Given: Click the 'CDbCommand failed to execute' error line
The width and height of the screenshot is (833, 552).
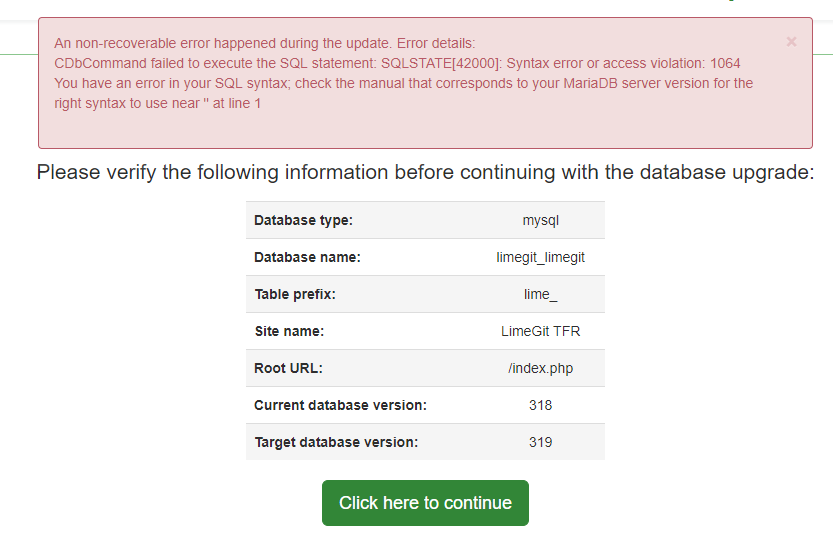Looking at the screenshot, I should click(397, 63).
